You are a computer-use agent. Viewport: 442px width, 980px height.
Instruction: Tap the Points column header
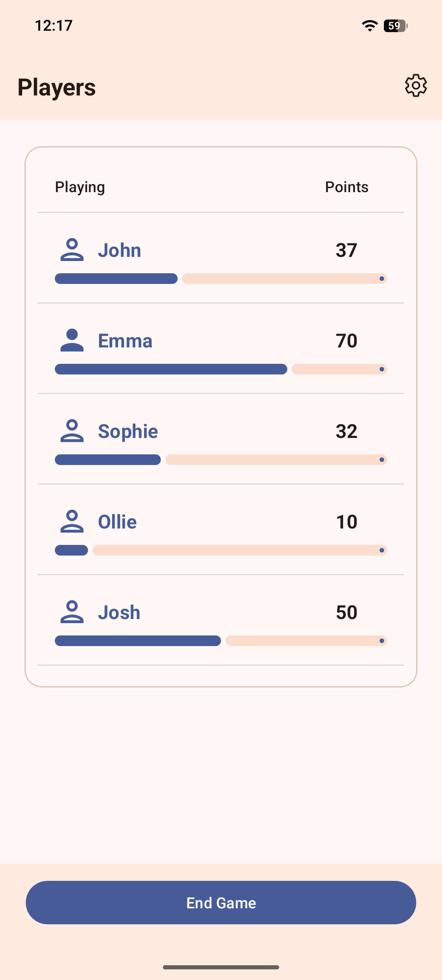[x=347, y=187]
